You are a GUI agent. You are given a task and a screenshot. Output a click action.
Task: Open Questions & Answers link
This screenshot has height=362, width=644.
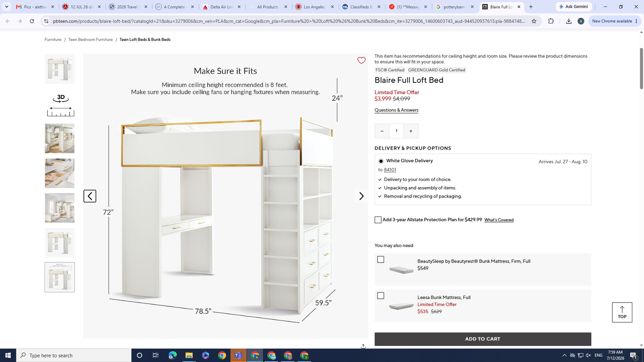396,110
